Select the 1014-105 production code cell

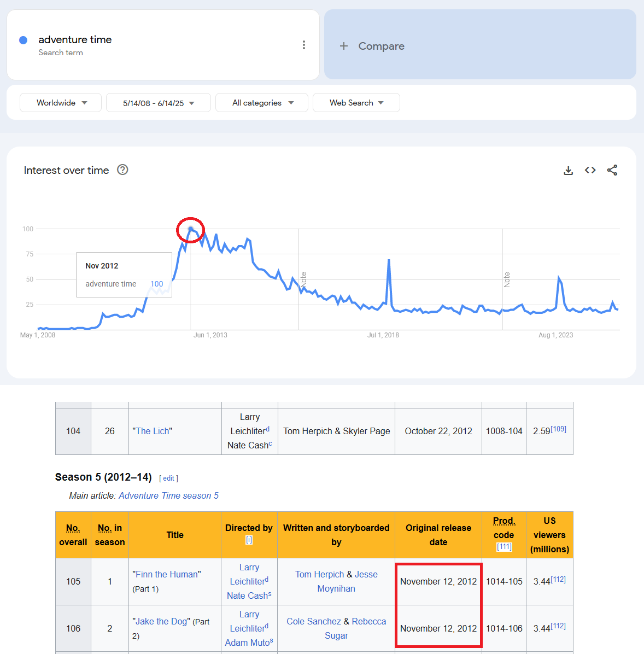pyautogui.click(x=504, y=581)
